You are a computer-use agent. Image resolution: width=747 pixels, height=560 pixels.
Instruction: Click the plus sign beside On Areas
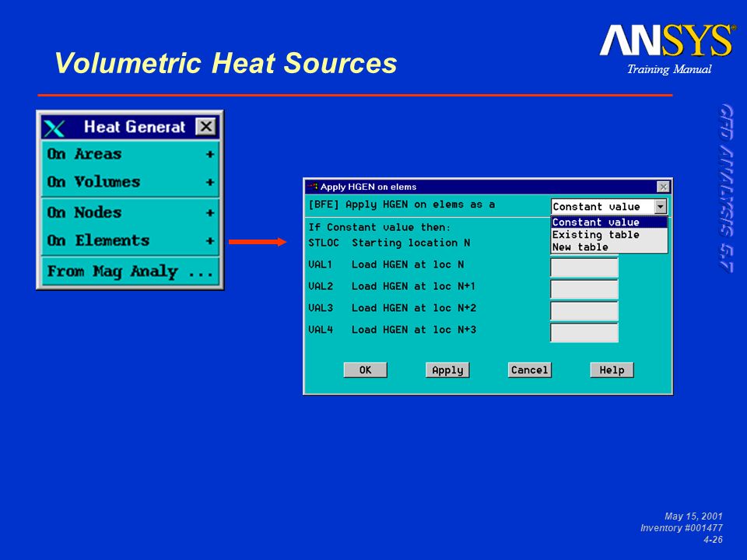[x=209, y=154]
